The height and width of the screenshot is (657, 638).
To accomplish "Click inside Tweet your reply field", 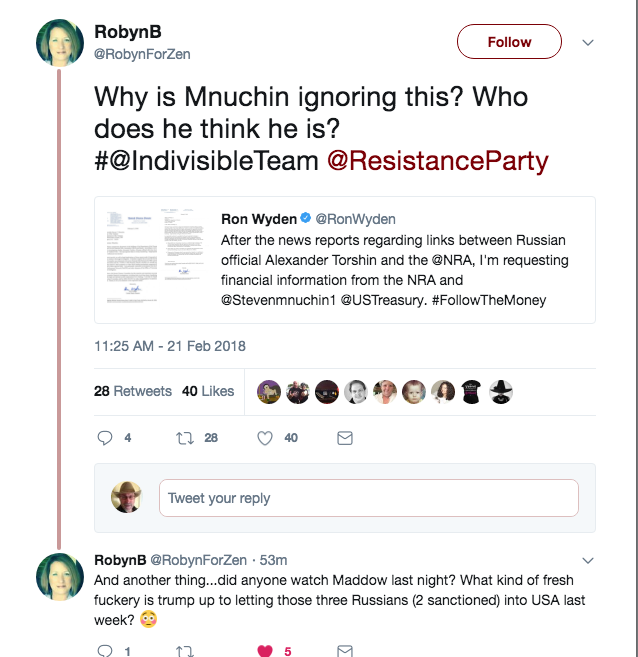I will (368, 498).
